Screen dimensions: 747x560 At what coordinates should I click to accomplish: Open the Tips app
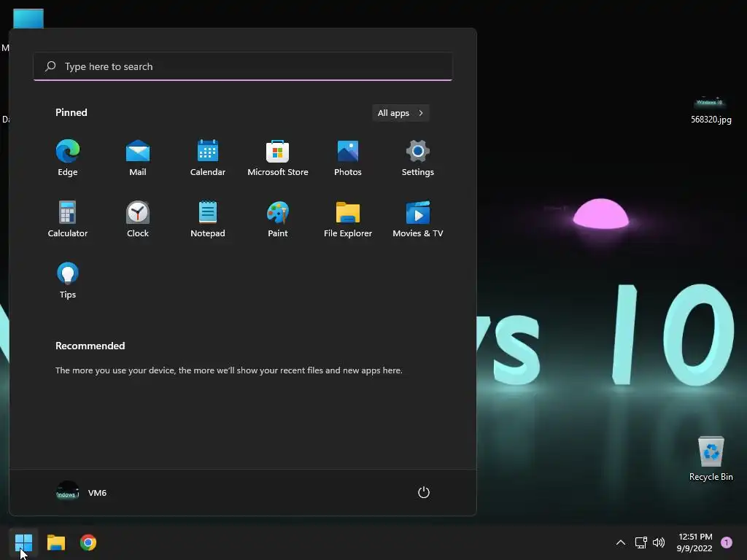tap(68, 281)
